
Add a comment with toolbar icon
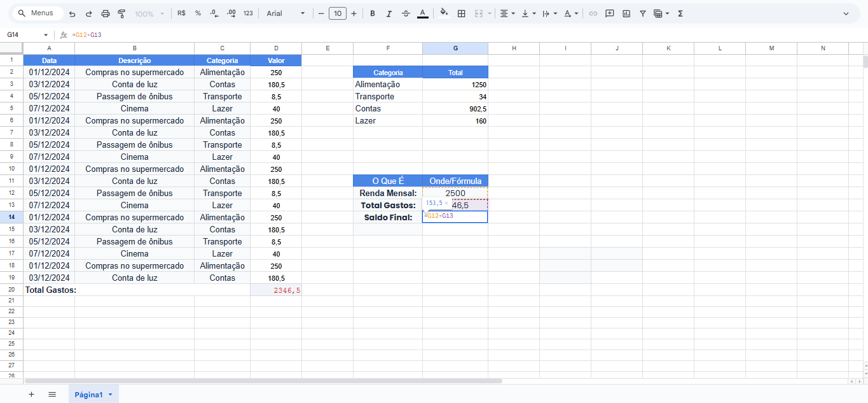click(610, 13)
